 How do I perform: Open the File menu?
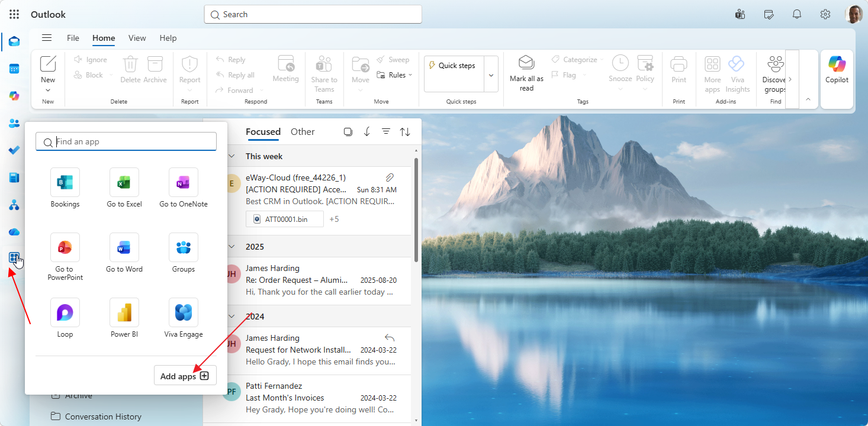tap(73, 38)
